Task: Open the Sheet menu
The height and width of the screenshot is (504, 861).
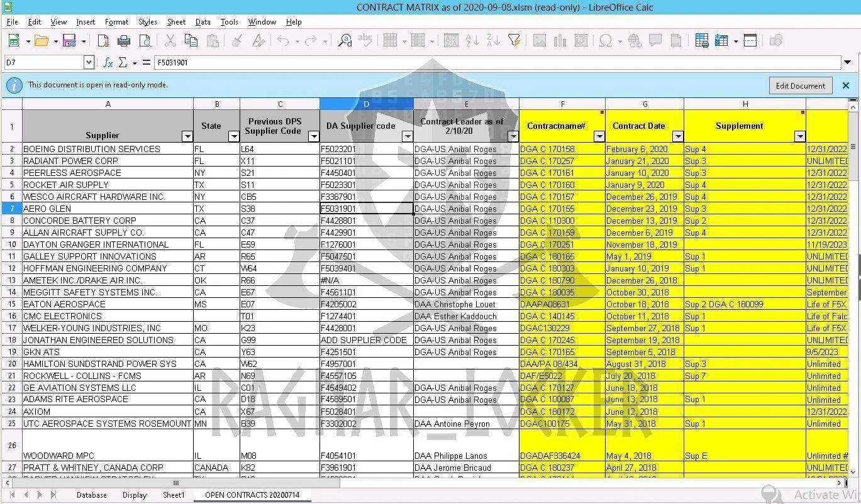Action: pyautogui.click(x=176, y=21)
